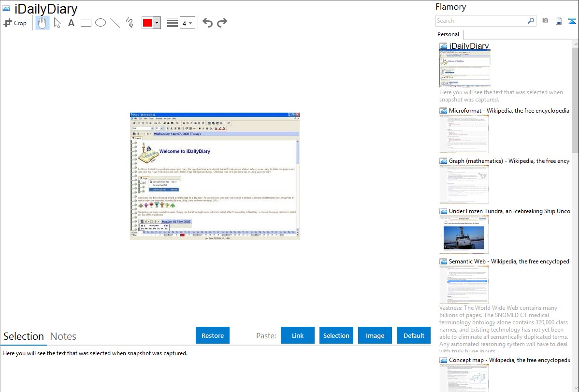Redo the last edit

coord(222,23)
